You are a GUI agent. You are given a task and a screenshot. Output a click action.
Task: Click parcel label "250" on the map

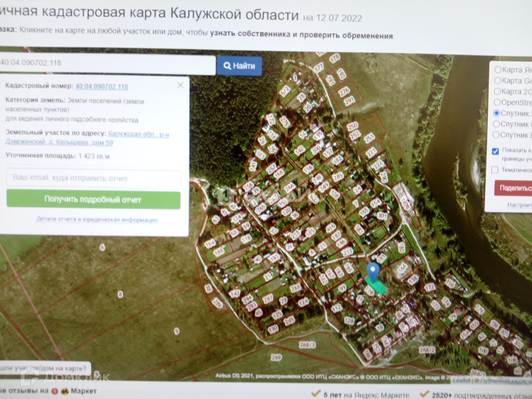352,126
